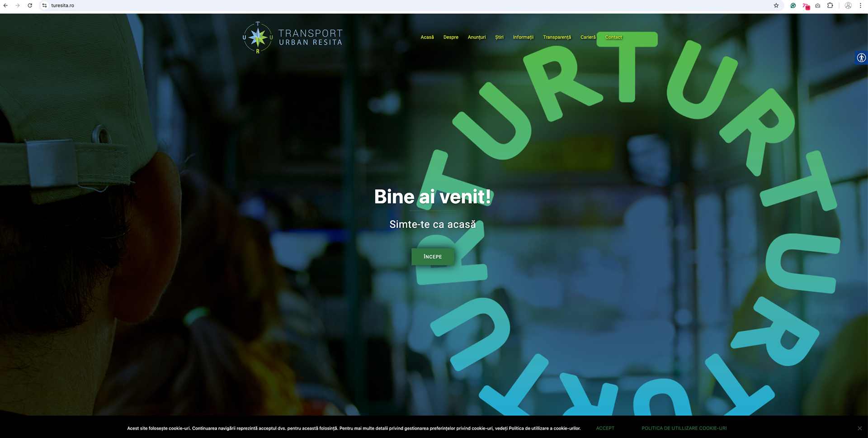Dismiss cookie banner with X icon
Image resolution: width=868 pixels, height=438 pixels.
click(859, 428)
